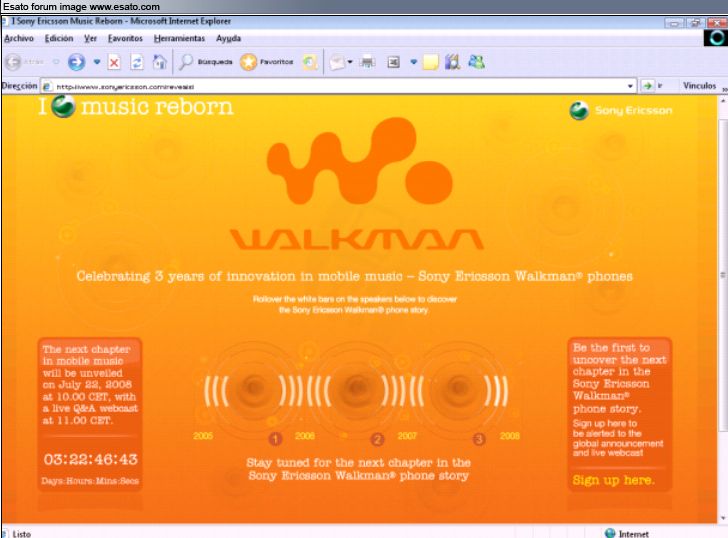Viewport: 728px width, 538px height.
Task: Click the IE throbber logo icon
Action: pos(716,38)
